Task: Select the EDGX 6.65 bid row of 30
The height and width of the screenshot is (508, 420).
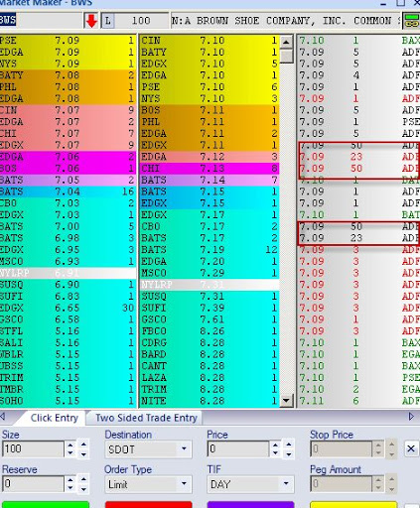Action: point(68,308)
